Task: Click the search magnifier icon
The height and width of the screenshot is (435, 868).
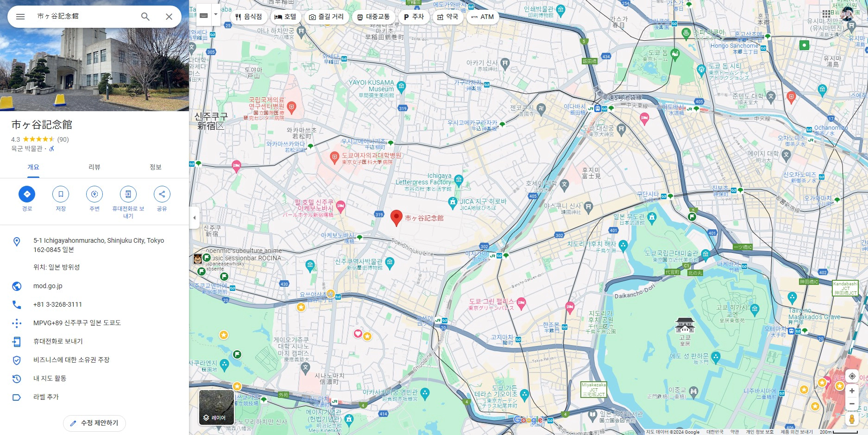Action: tap(145, 17)
